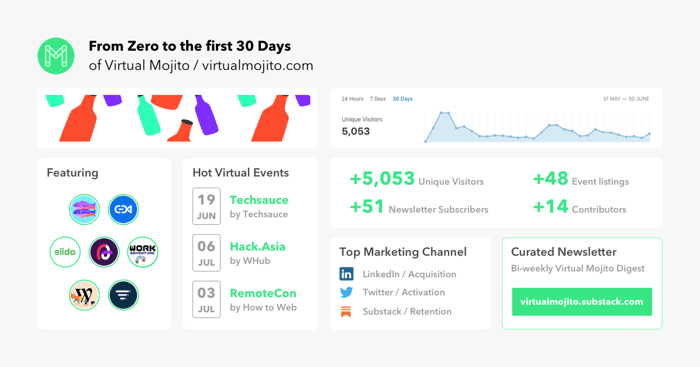Screen dimensions: 700x367
Task: Click the orange Substack icon
Action: point(346,311)
